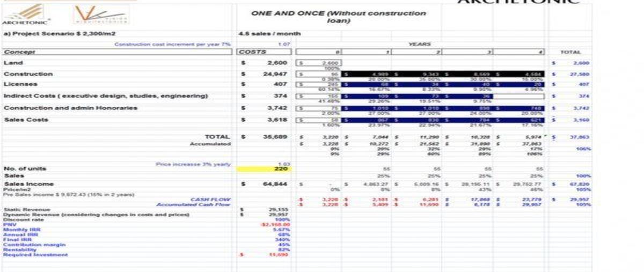Screen dimensions: 644x272
Task: Select the 'Sales Costs' row label
Action: click(x=26, y=120)
